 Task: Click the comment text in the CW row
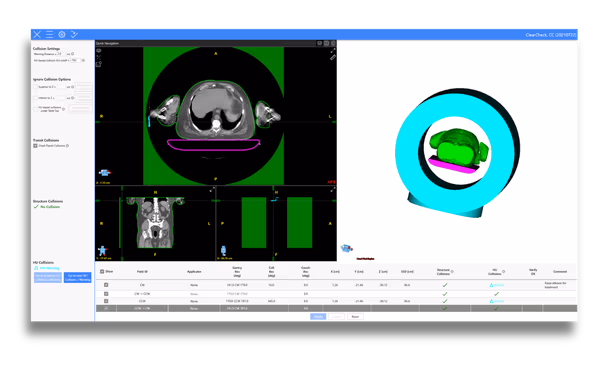pyautogui.click(x=555, y=285)
